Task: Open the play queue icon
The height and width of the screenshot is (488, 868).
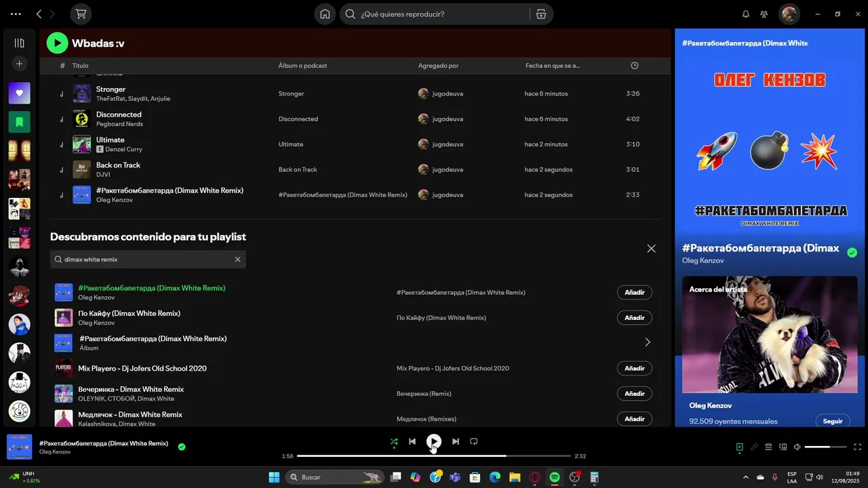Action: pyautogui.click(x=768, y=447)
